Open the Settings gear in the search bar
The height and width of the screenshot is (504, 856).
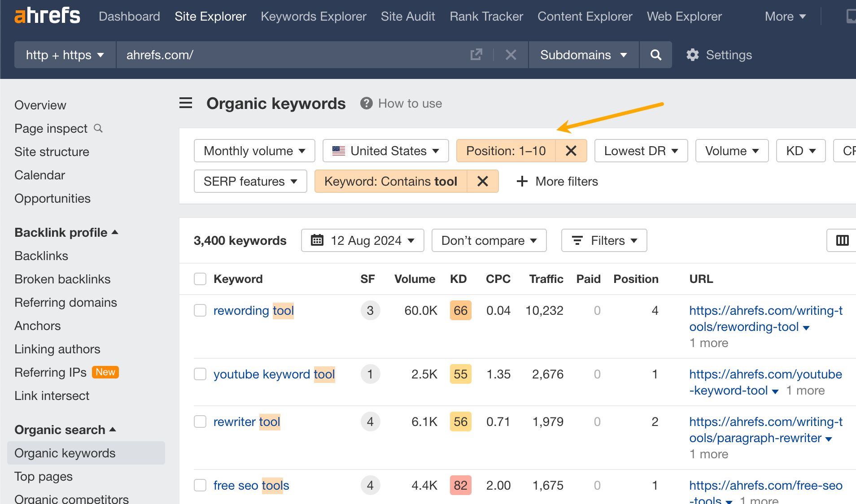(692, 55)
